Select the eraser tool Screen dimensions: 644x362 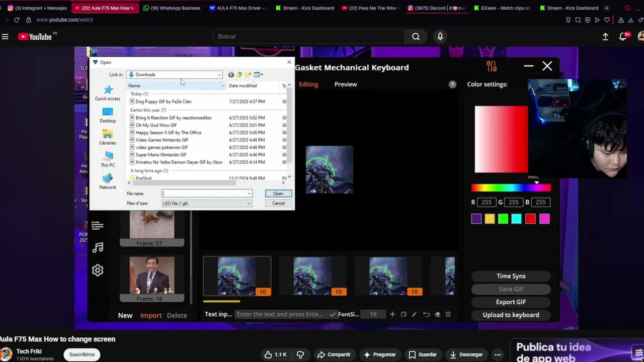coord(437,314)
